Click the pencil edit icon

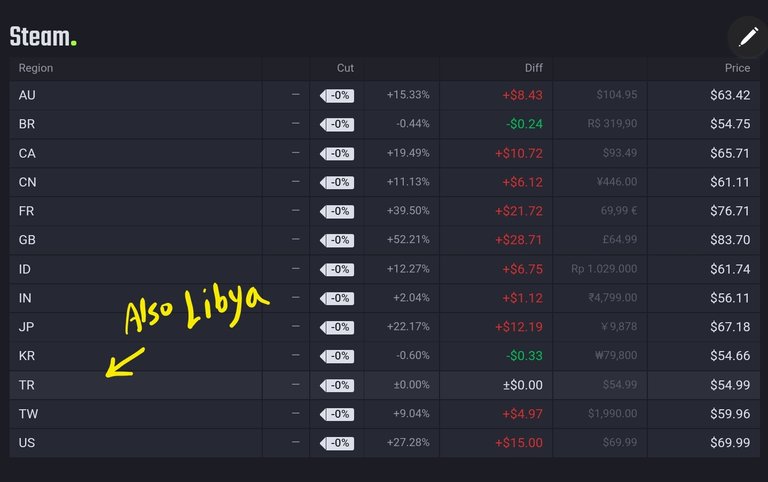pyautogui.click(x=748, y=37)
